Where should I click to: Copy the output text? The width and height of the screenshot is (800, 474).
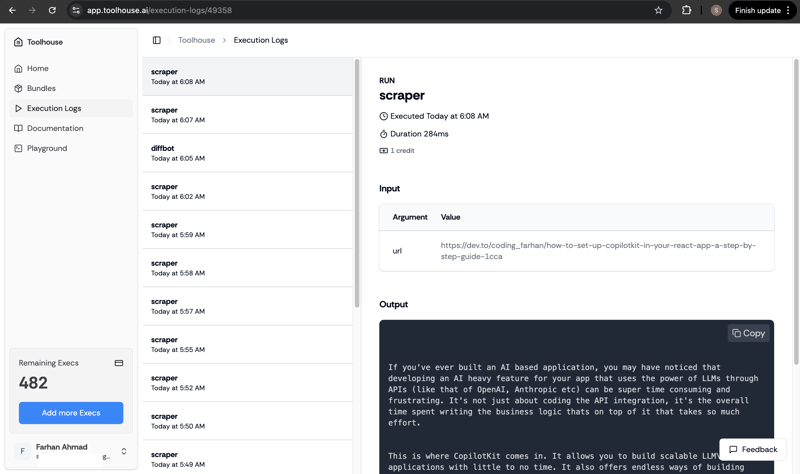(x=748, y=333)
